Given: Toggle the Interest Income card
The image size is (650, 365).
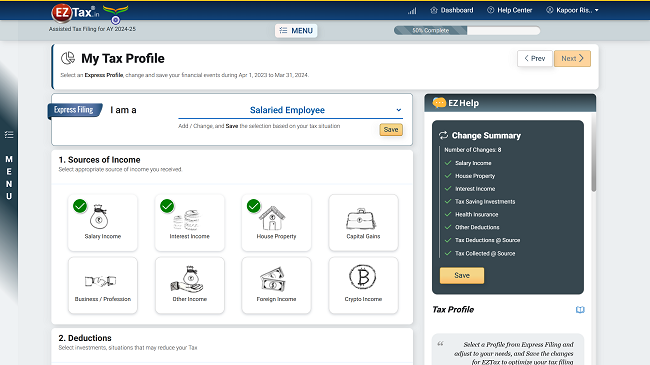Looking at the screenshot, I should coord(189,223).
